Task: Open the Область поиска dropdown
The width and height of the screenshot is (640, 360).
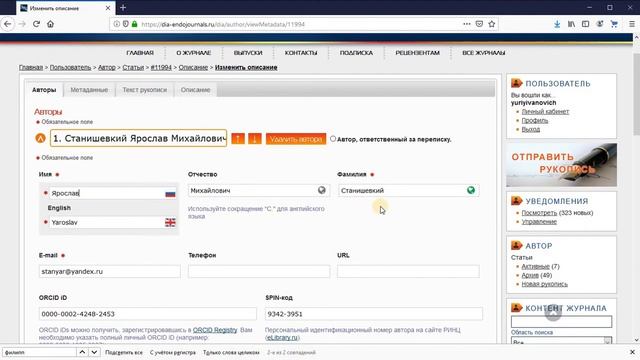Action: pos(561,342)
